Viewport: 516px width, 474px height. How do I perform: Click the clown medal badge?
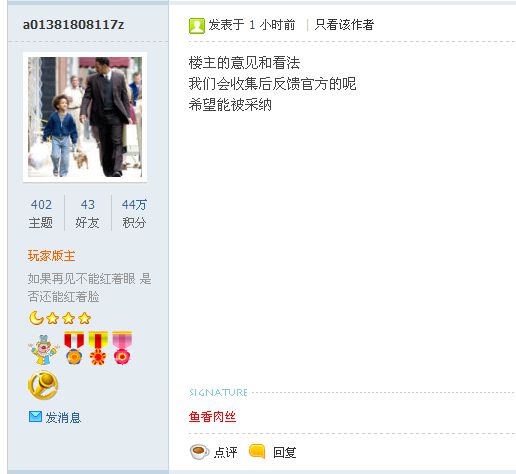pyautogui.click(x=44, y=349)
